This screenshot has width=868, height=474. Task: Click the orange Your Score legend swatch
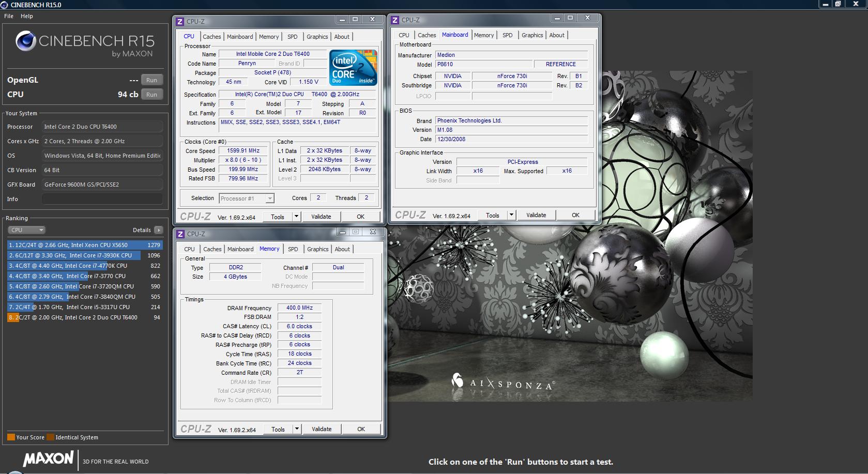coord(11,437)
